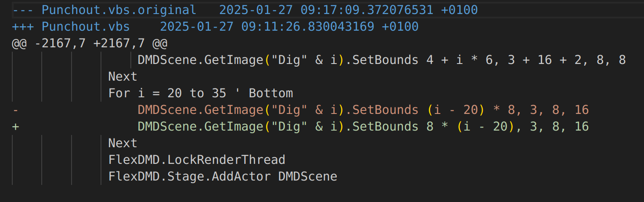Click the plus marker of the added line
644x202 pixels.
point(16,127)
